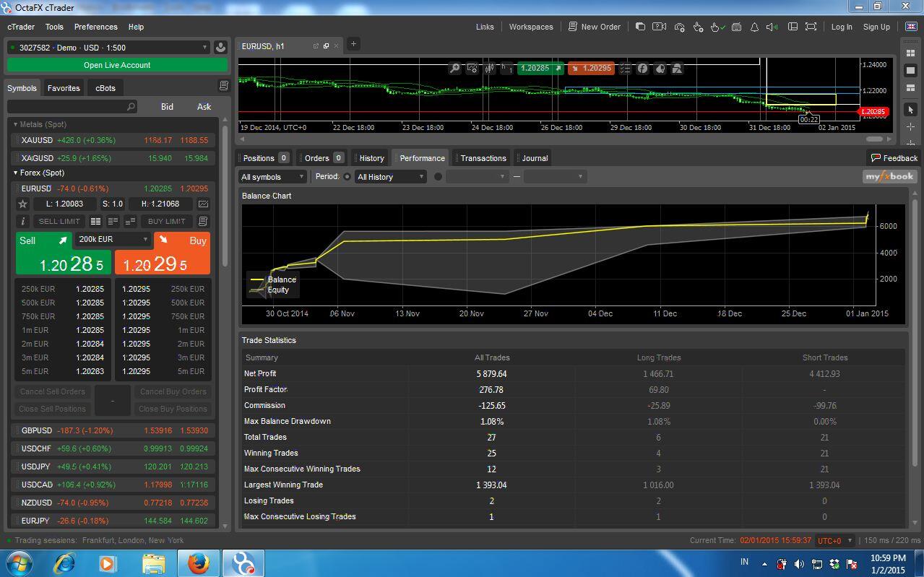924x577 pixels.
Task: Select VWAP depth of market view icon
Action: click(130, 222)
